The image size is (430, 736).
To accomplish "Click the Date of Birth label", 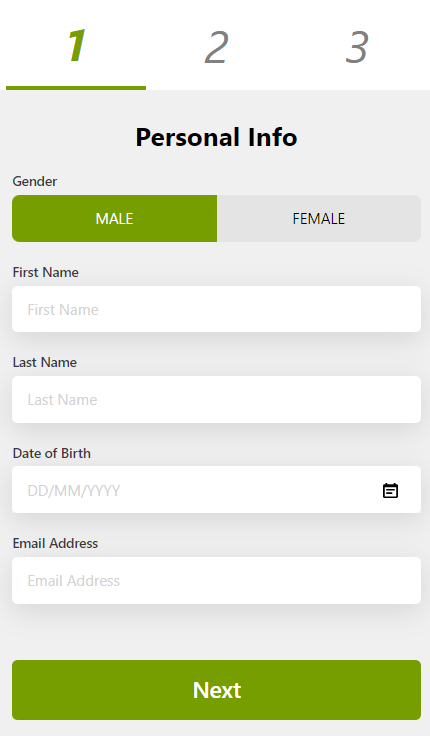I will [x=52, y=453].
